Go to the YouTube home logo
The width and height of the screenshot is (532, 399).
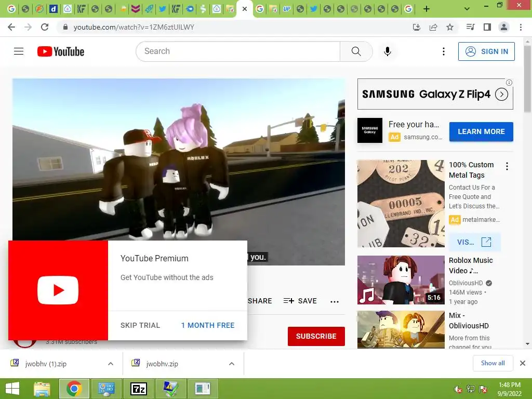[x=61, y=51]
